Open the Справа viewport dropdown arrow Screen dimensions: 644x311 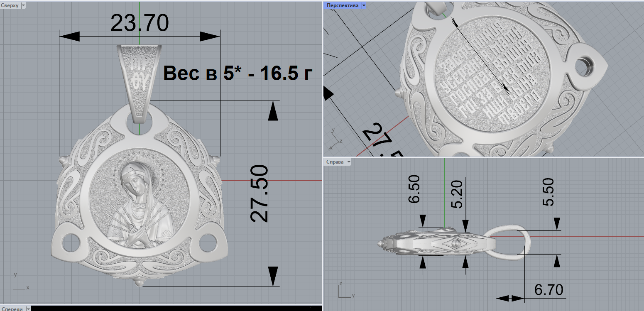tap(348, 162)
